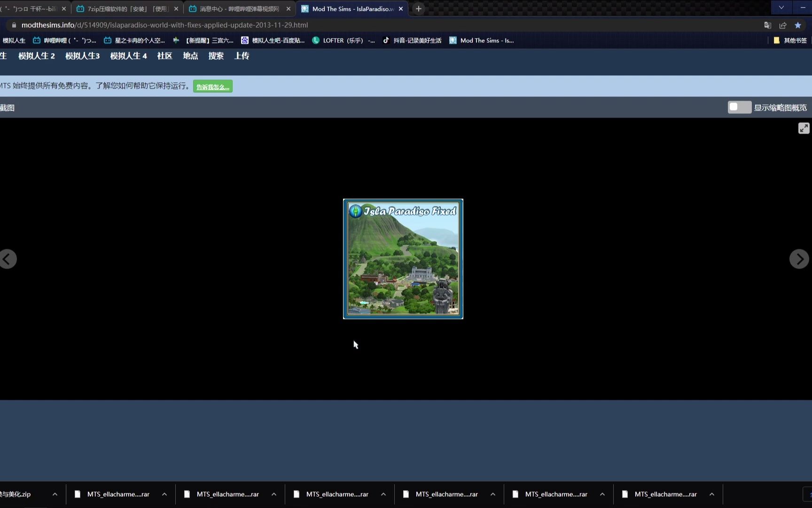This screenshot has width=812, height=508.
Task: Click the bookmark star icon
Action: tap(798, 25)
